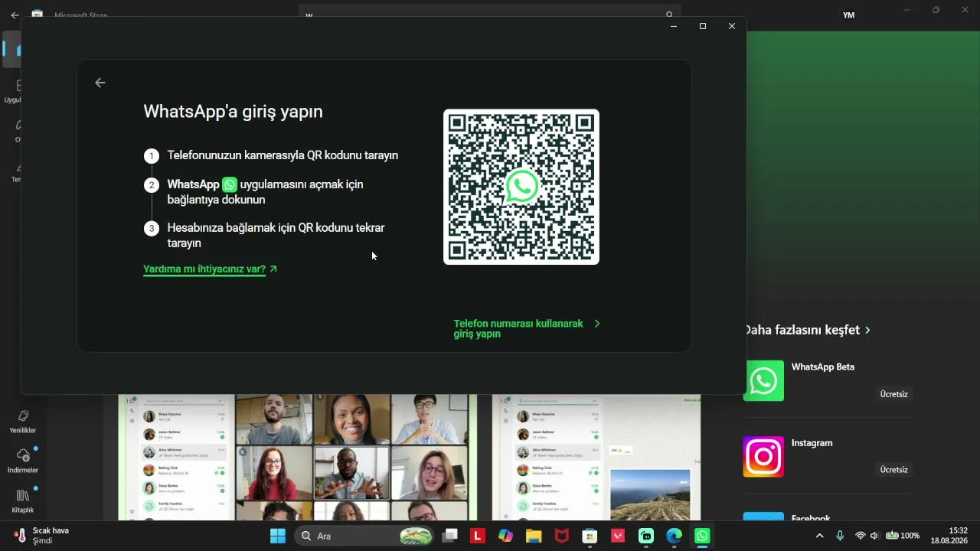Screen dimensions: 980x551
Task: Open the YM profile avatar in Microsoft Store
Action: [x=848, y=15]
